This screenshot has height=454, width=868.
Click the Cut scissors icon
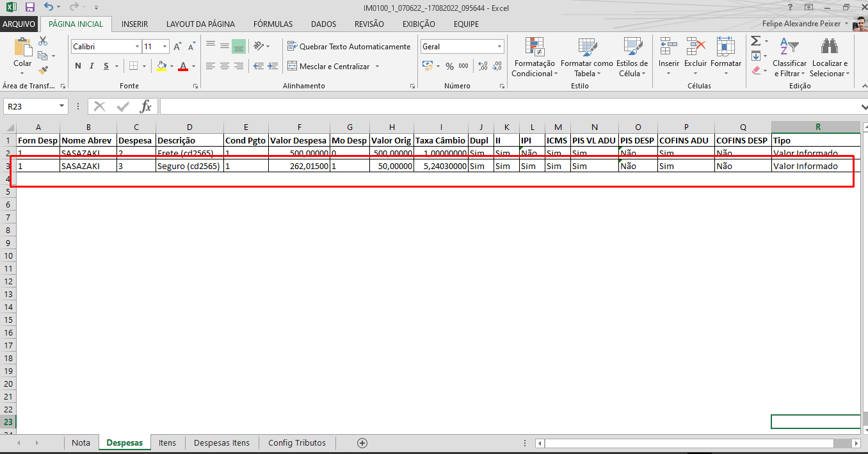pyautogui.click(x=44, y=41)
